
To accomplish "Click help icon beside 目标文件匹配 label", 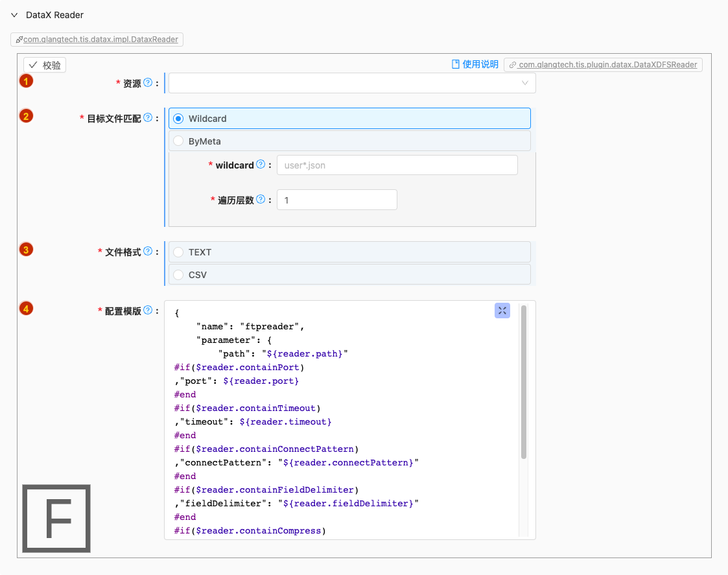I will point(148,117).
